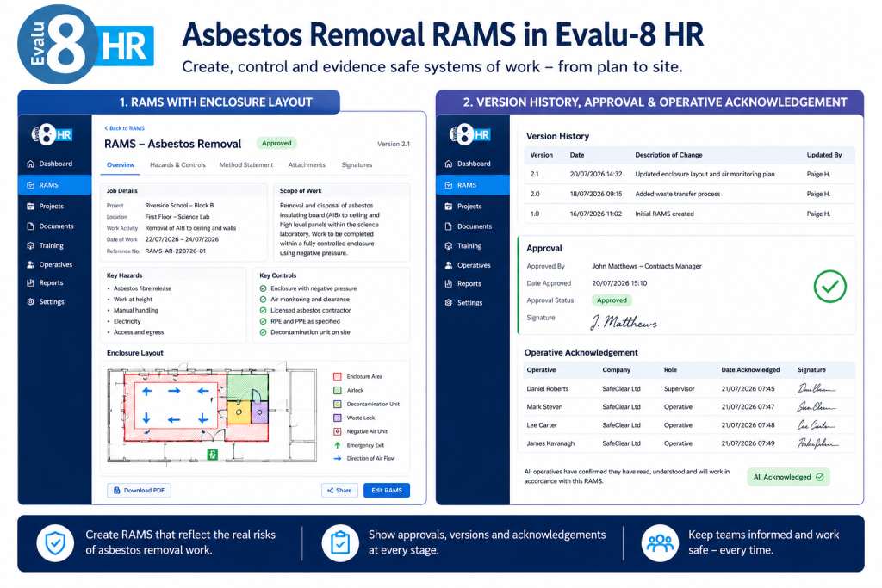
Task: Click the purple Waste Lock legend swatch
Action: coord(338,418)
